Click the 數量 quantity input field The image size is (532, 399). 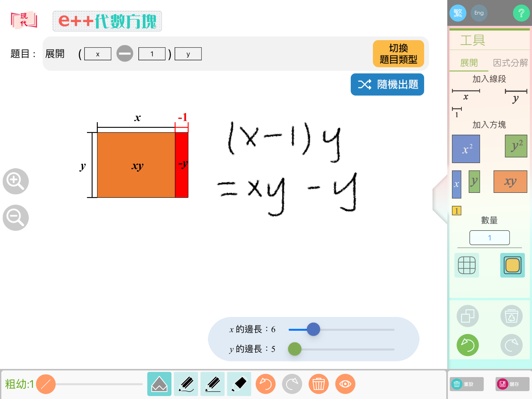pyautogui.click(x=489, y=238)
